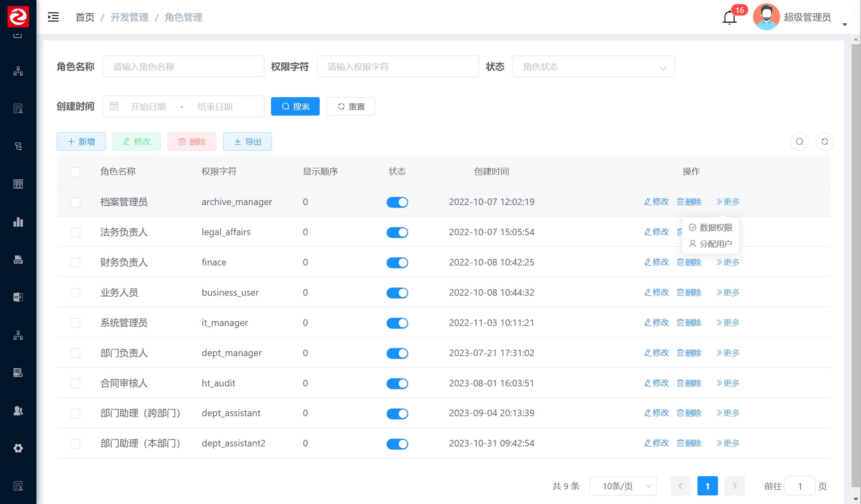Screen dimensions: 861x504
Task: Open the archive shelves sidebar icon
Action: (18, 184)
